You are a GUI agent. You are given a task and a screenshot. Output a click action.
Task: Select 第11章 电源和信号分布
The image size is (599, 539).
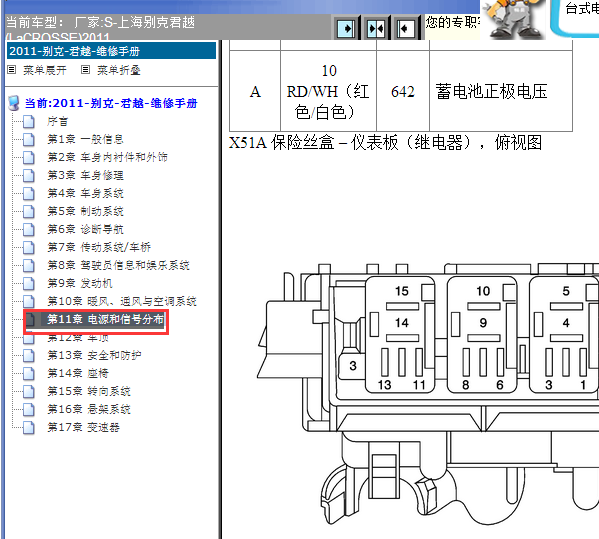[x=105, y=319]
